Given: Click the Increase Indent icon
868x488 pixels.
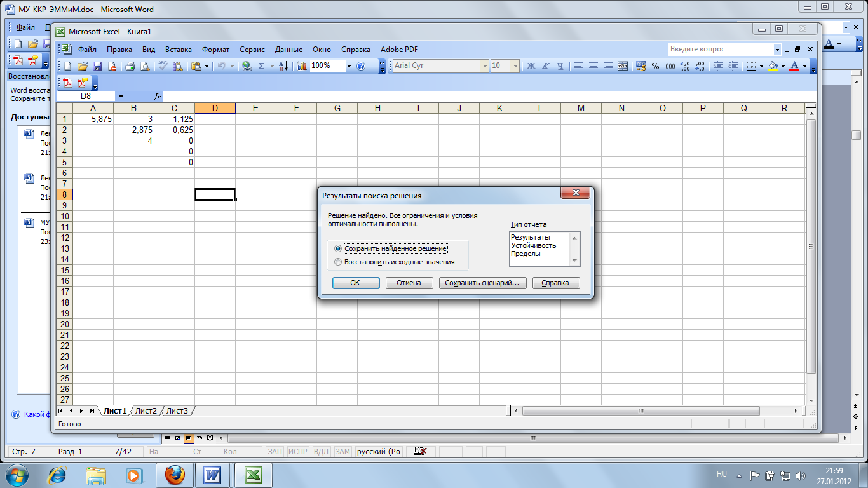Looking at the screenshot, I should (733, 66).
